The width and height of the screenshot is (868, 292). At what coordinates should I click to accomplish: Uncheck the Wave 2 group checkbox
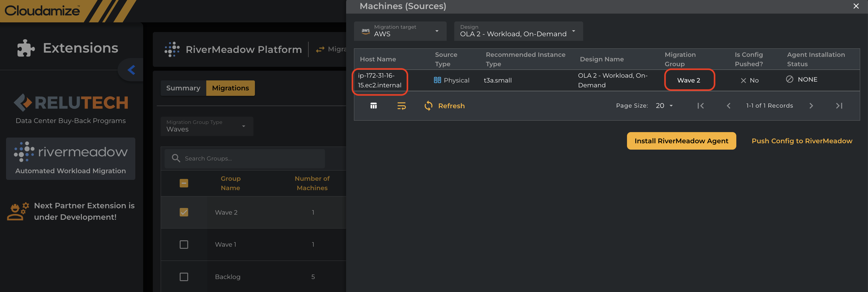(184, 212)
